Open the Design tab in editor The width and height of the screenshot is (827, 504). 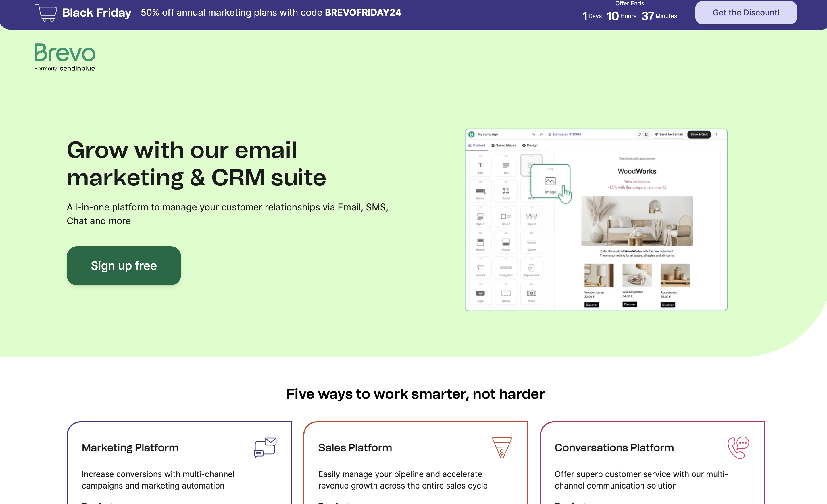(530, 145)
